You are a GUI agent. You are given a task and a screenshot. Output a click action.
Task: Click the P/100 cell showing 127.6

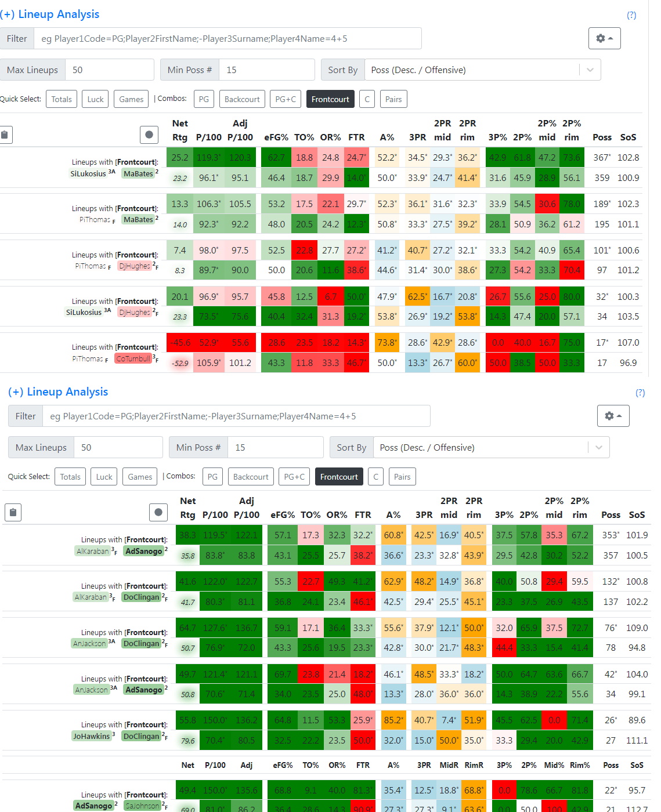click(215, 628)
